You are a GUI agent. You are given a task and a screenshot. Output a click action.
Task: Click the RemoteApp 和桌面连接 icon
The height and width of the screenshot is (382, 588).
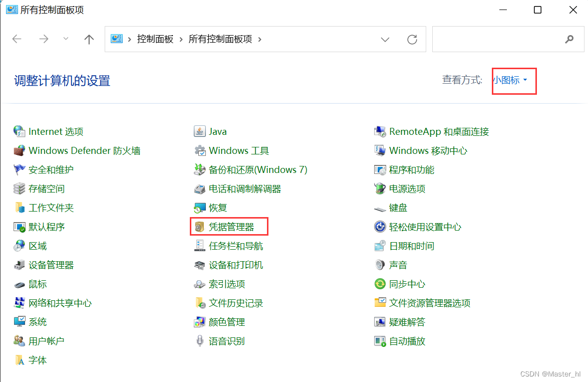(380, 131)
